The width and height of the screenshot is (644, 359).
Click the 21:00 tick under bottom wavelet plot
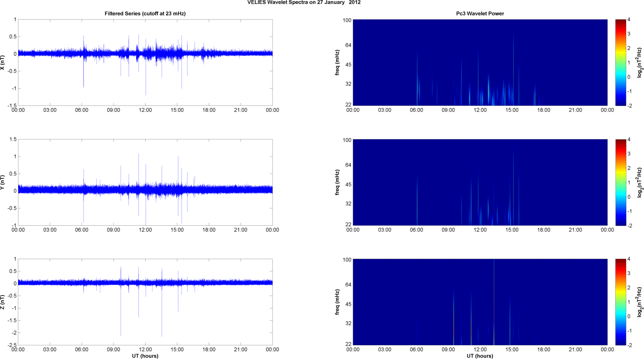tap(575, 349)
